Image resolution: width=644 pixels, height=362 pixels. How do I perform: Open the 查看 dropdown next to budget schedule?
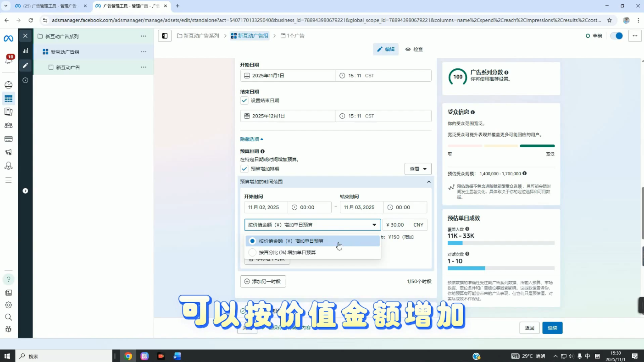(x=417, y=168)
